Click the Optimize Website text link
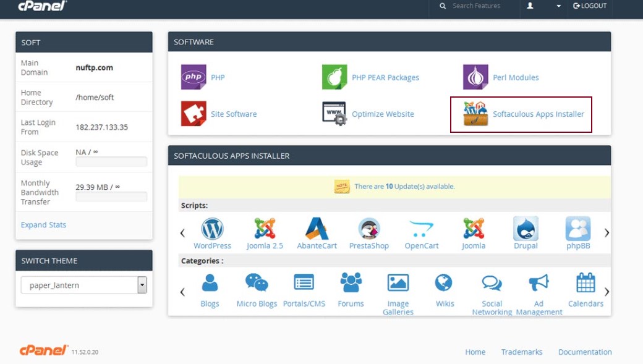Viewport: 643px width, 364px height. coord(383,114)
